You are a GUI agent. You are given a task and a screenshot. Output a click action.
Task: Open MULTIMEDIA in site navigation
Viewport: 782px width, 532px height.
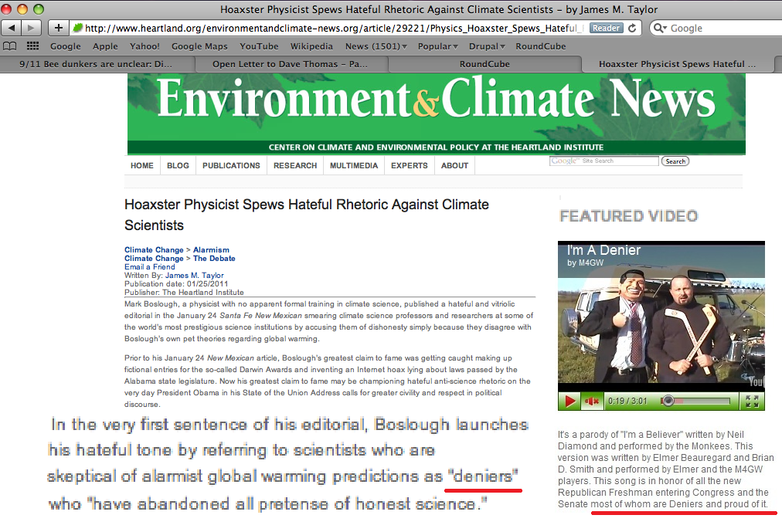tap(354, 165)
